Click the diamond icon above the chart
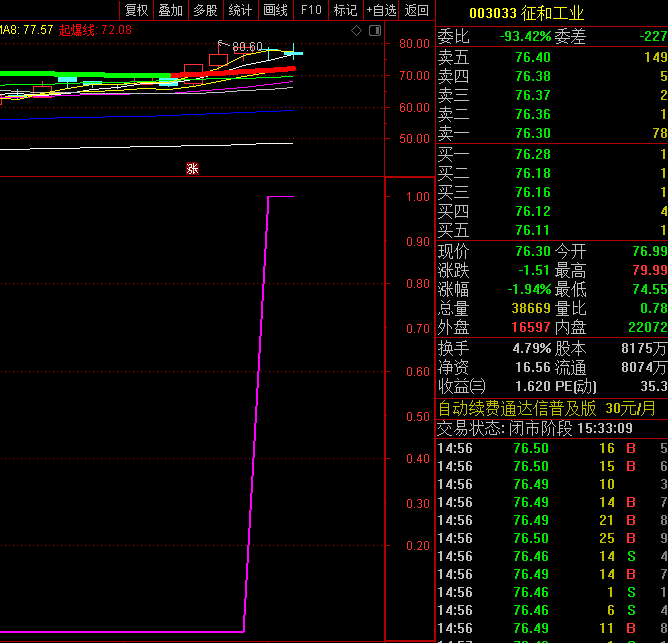The image size is (668, 643). click(x=357, y=31)
